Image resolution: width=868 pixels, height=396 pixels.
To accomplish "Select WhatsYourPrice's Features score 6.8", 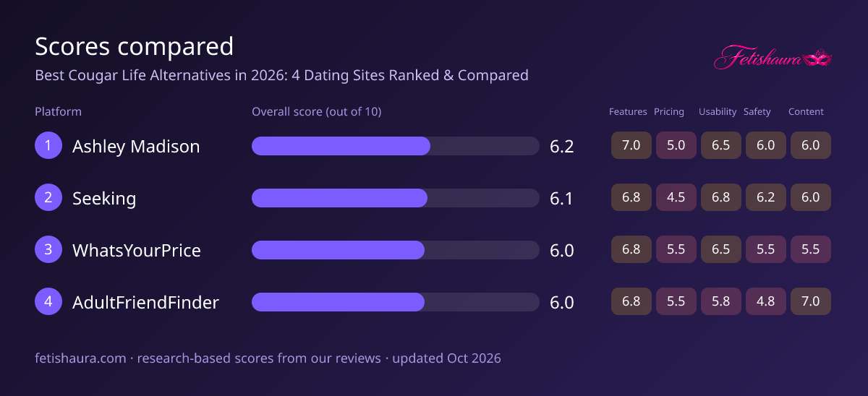I will point(631,249).
